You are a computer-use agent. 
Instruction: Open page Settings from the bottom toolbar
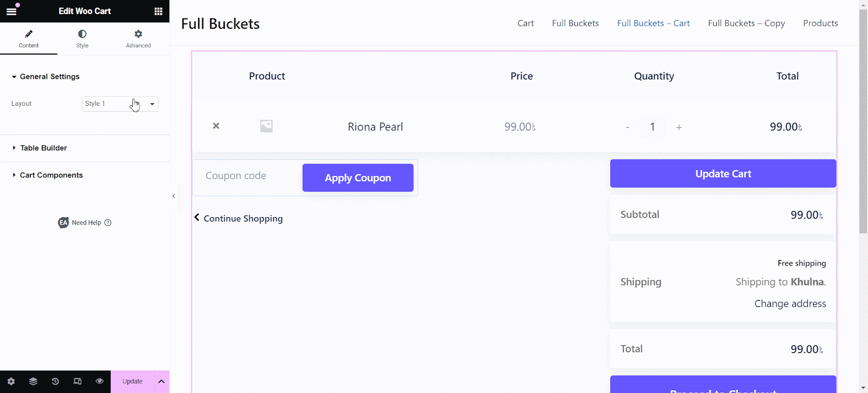[11, 381]
